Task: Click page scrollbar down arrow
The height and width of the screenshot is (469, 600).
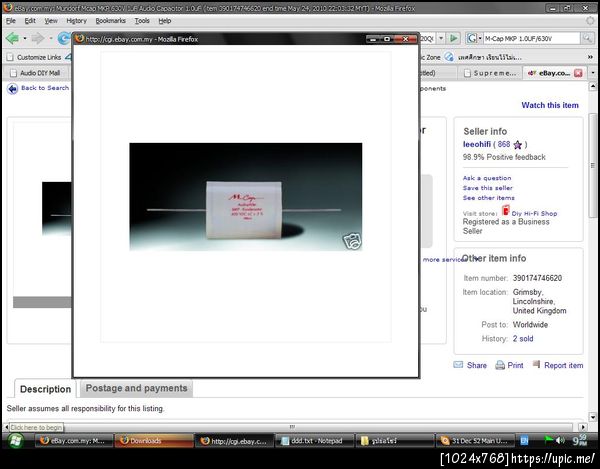Action: pos(593,417)
